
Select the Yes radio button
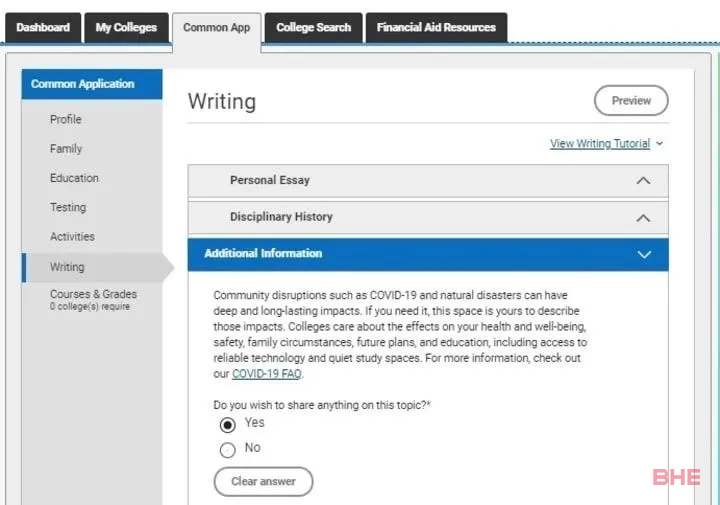point(227,425)
